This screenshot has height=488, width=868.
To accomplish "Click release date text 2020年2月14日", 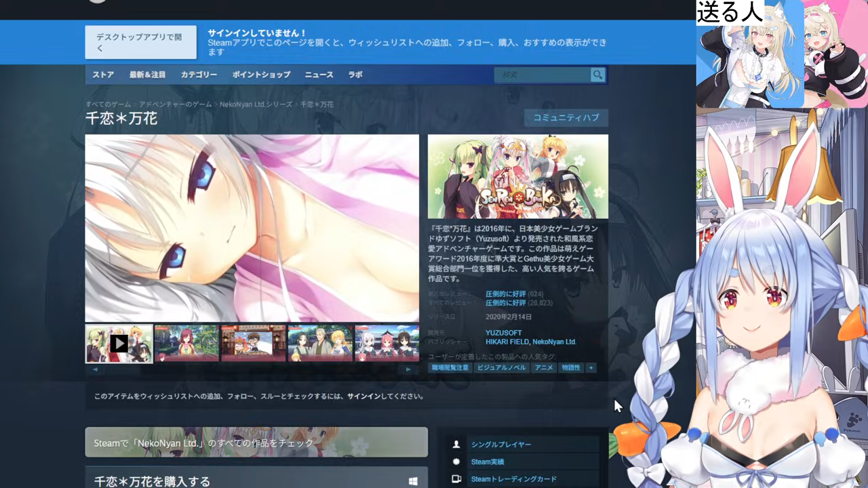I will (x=509, y=317).
